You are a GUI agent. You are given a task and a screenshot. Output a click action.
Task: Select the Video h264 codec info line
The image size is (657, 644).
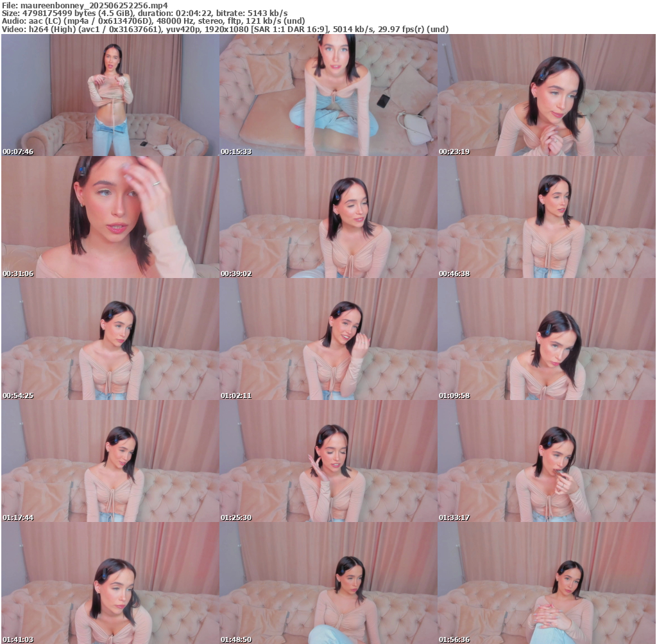pos(225,29)
